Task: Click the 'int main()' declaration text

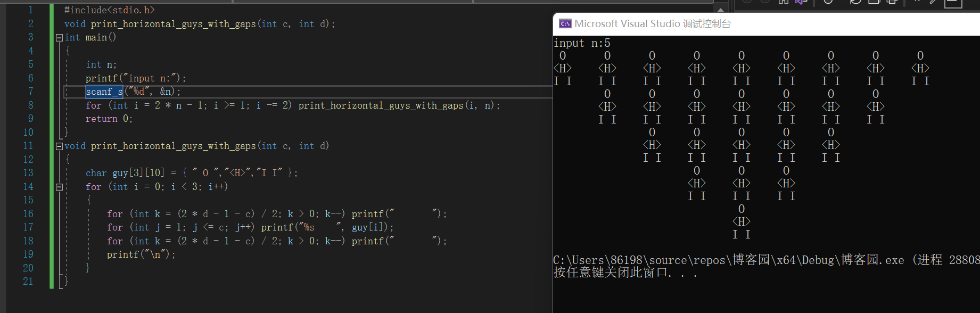Action: [90, 37]
